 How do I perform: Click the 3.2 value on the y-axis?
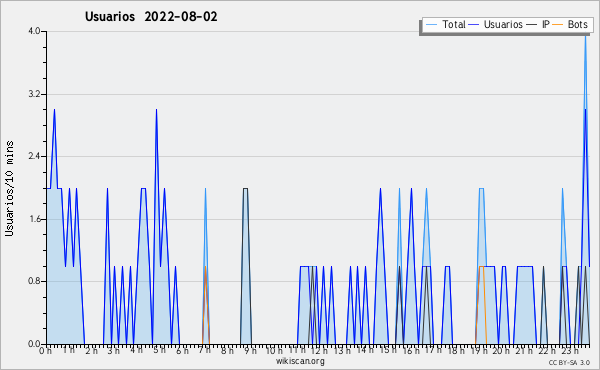click(34, 94)
